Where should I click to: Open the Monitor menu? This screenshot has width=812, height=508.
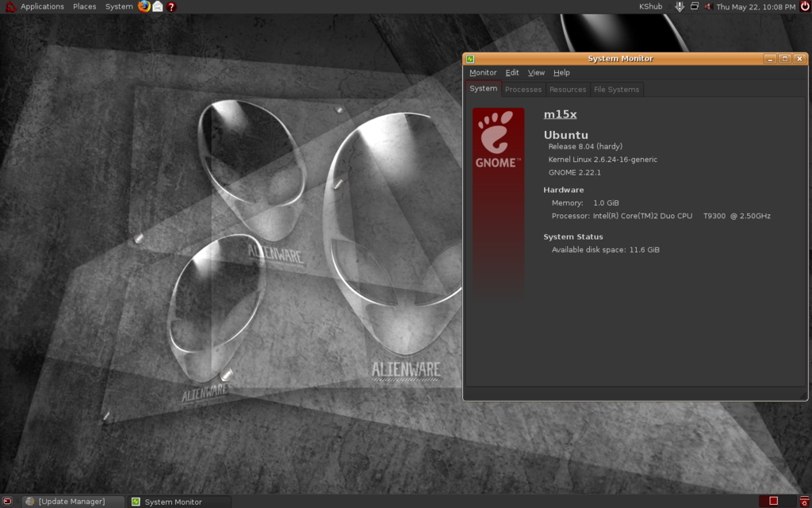[483, 72]
